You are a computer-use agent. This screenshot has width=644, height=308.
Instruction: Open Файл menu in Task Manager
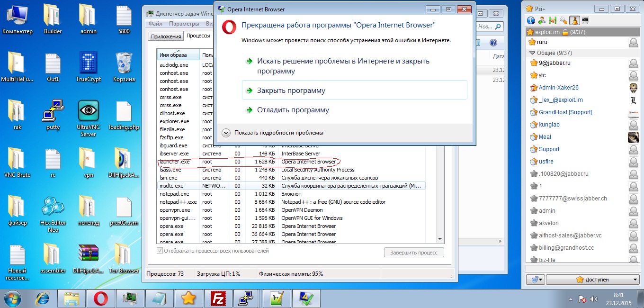point(155,24)
